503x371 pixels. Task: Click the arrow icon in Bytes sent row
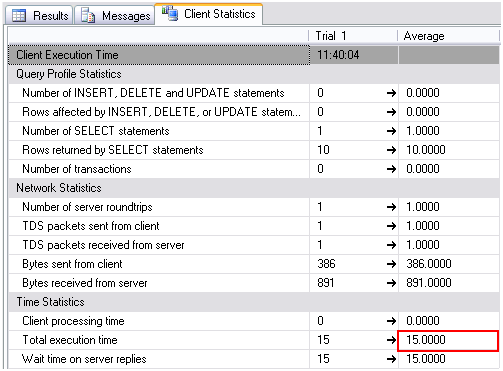391,264
